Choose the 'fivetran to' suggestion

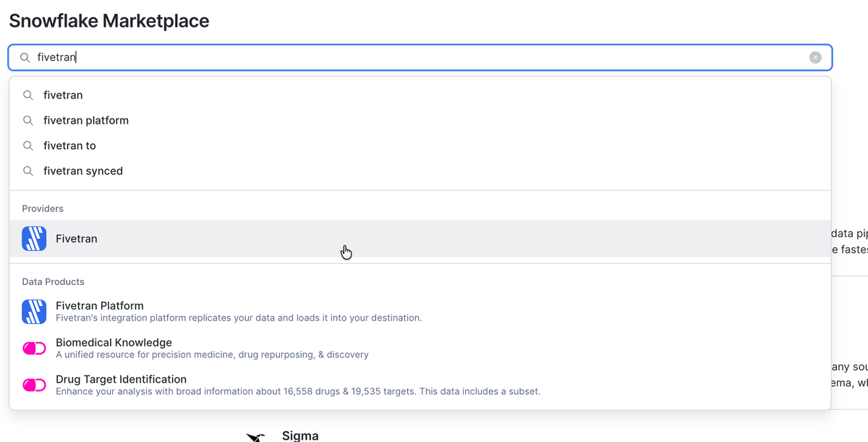pyautogui.click(x=420, y=146)
